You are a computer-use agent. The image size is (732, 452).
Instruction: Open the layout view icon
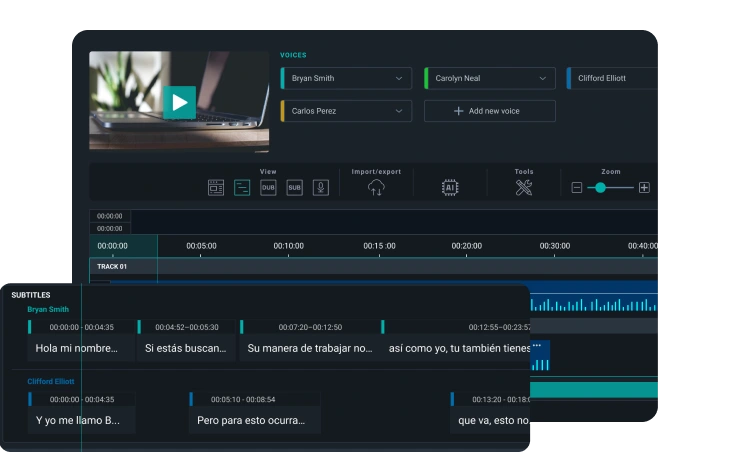(x=215, y=187)
